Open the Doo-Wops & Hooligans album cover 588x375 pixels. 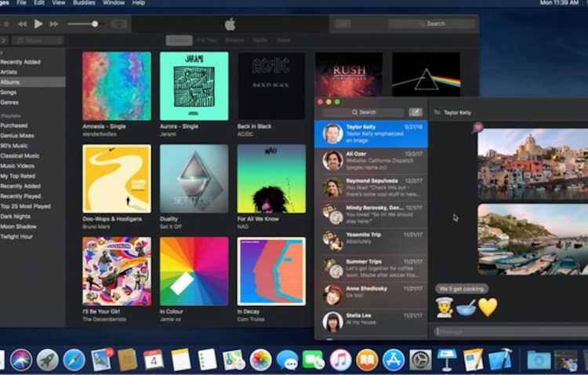point(117,179)
